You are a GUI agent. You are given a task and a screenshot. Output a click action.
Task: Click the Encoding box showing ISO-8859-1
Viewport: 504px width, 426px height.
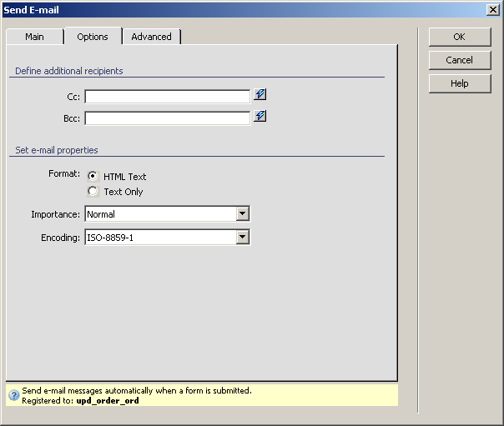pos(159,238)
